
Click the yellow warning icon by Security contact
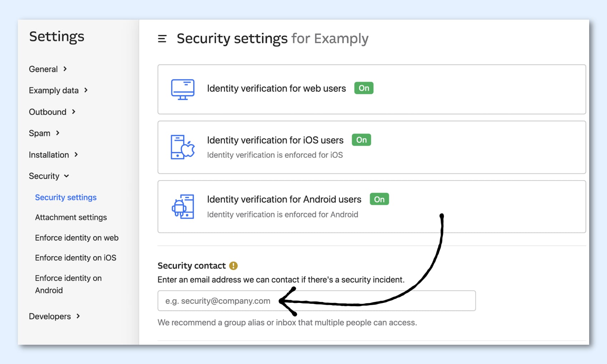click(x=234, y=266)
